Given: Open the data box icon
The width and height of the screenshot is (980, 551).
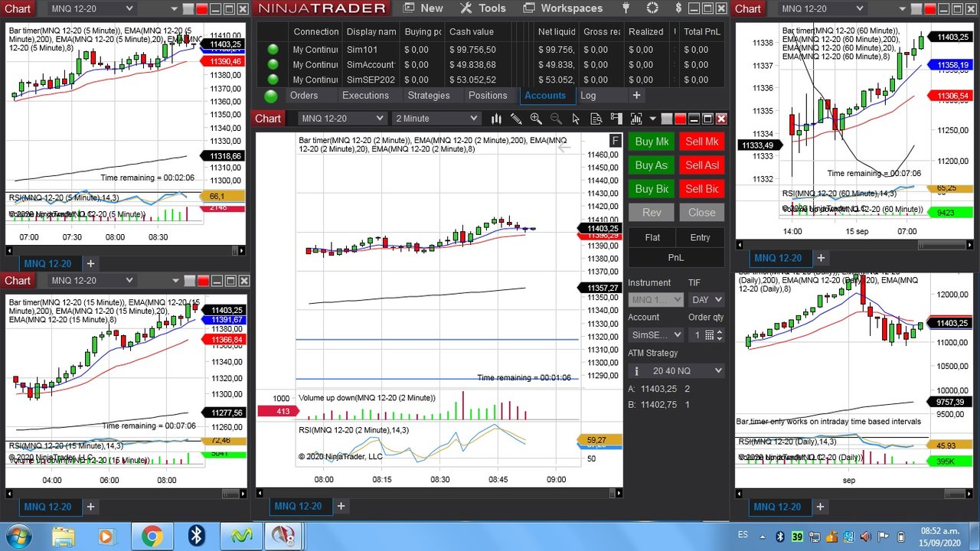Looking at the screenshot, I should tap(596, 119).
